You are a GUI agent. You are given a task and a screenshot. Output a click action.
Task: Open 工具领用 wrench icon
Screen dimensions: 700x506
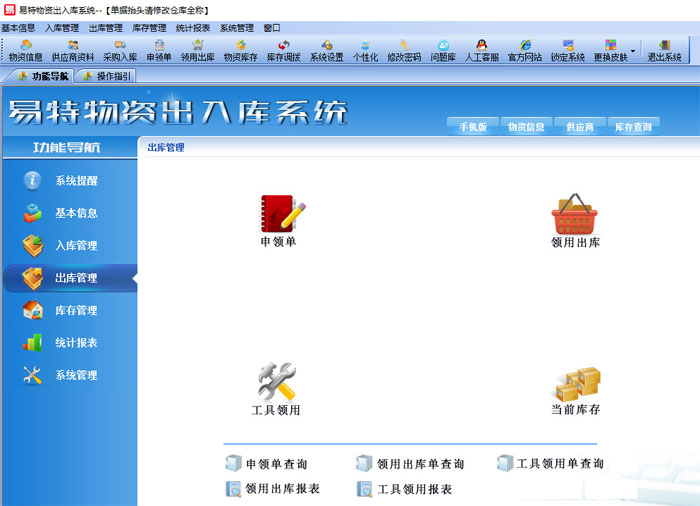[276, 383]
